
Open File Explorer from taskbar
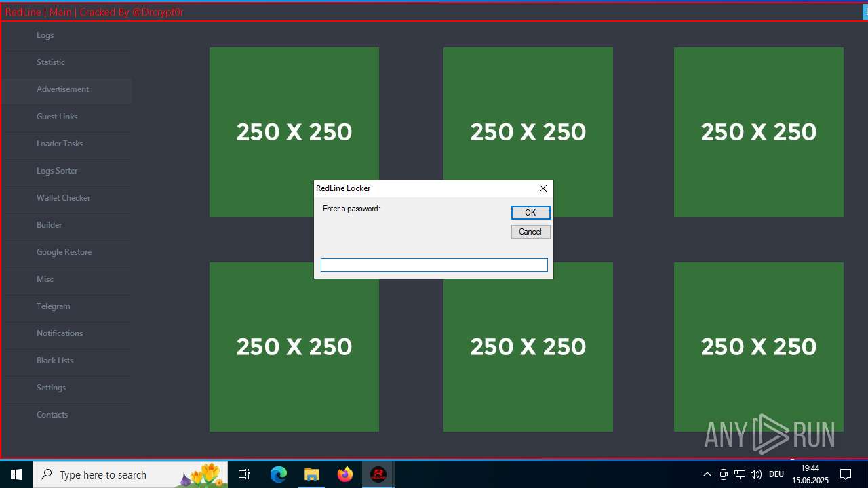pyautogui.click(x=312, y=474)
